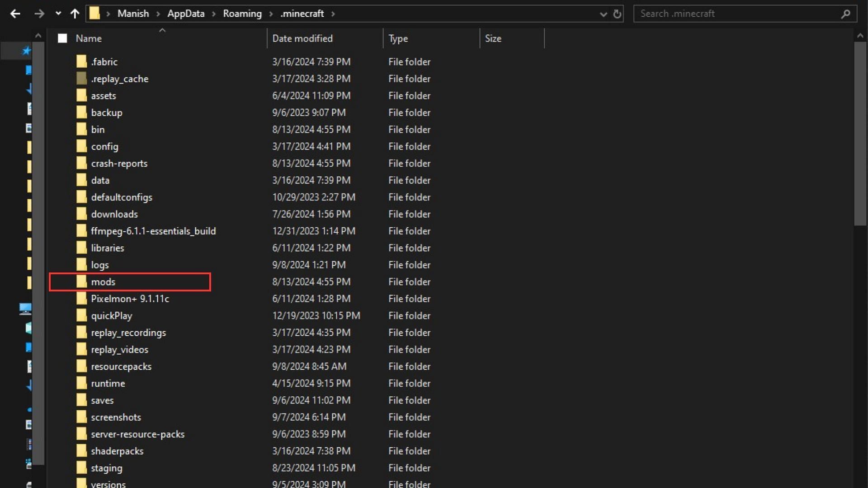The height and width of the screenshot is (488, 868).
Task: Click the forward navigation arrow
Action: 39,13
